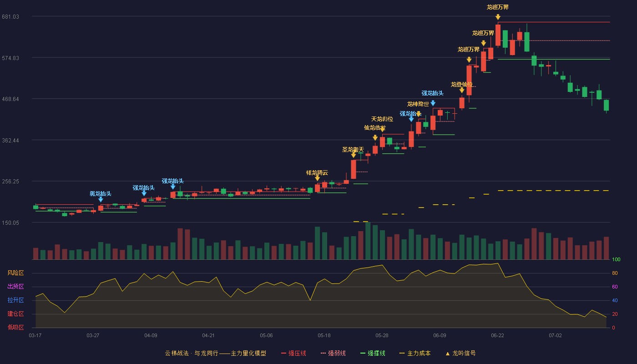
Task: Click the 574.83 price axis label
Action: (10, 58)
